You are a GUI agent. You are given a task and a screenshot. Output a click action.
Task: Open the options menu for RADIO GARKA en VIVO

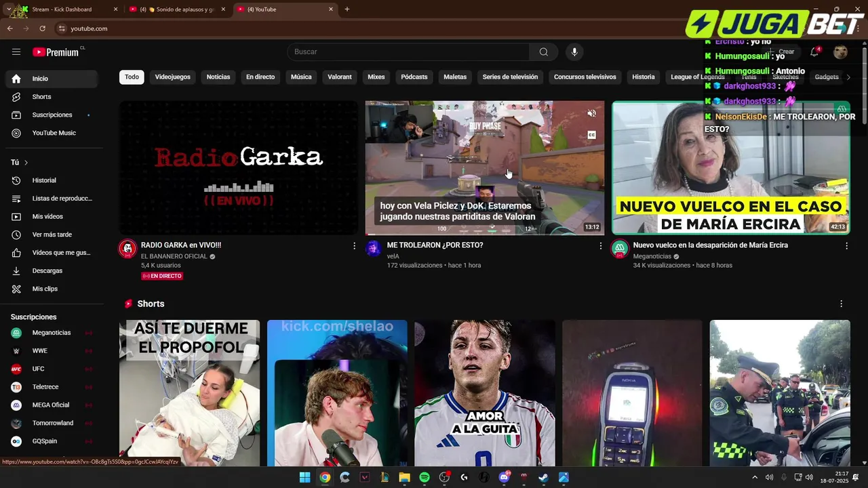tap(354, 246)
